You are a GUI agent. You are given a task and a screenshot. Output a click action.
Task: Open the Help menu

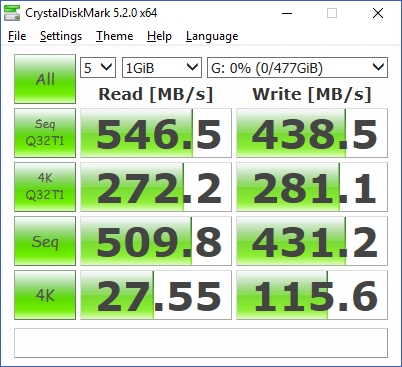point(159,36)
